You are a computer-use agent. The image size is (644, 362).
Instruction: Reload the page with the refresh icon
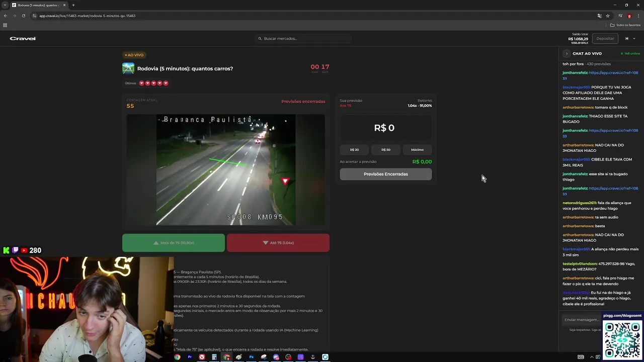click(x=23, y=16)
